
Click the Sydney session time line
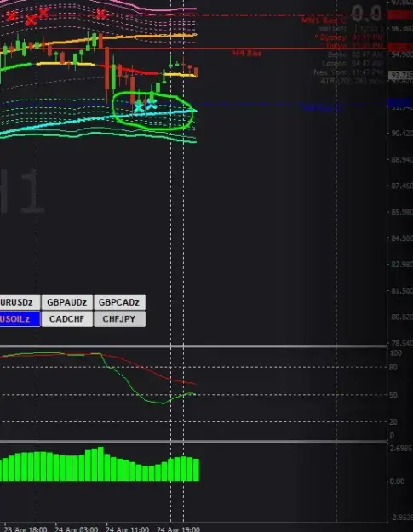348,37
